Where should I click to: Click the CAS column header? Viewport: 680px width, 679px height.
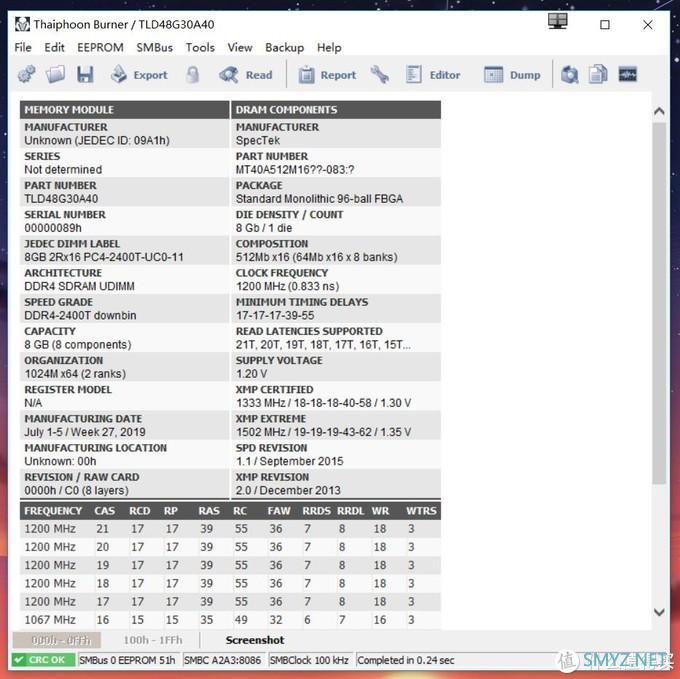tap(105, 511)
